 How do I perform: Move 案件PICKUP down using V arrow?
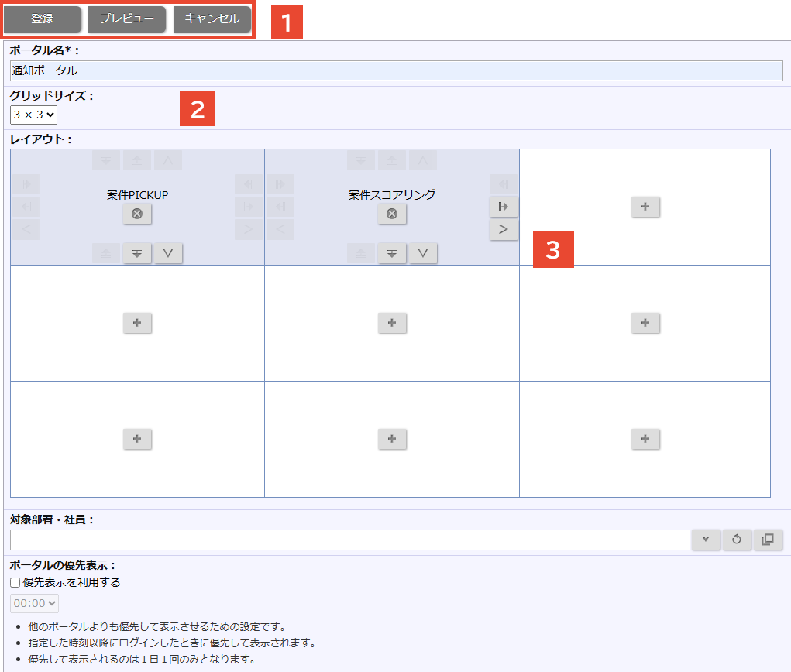168,253
